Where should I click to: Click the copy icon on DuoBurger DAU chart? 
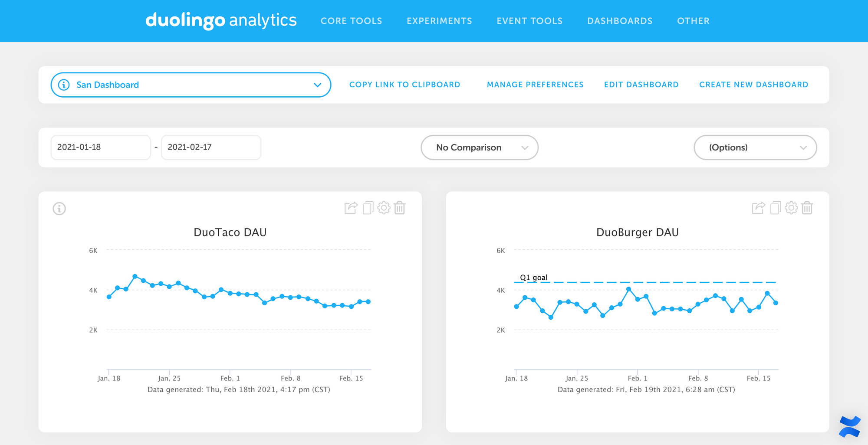point(775,208)
